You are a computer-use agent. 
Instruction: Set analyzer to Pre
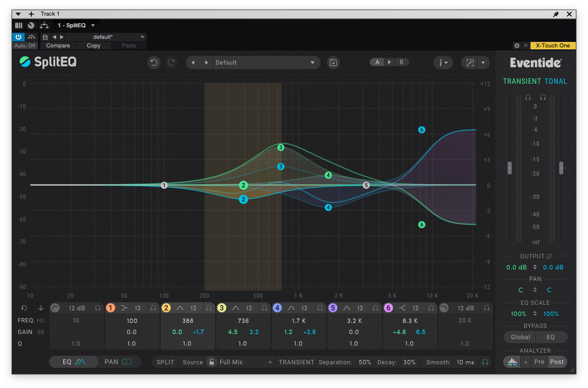click(539, 362)
